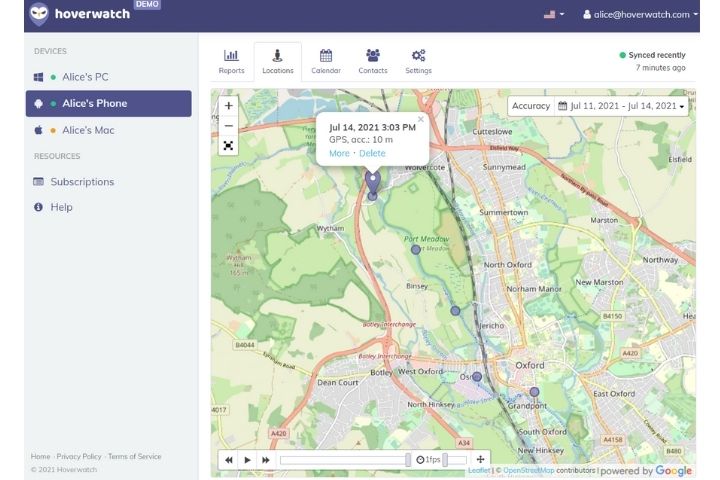This screenshot has height=480, width=720.
Task: Click the selected location pin marker
Action: (x=373, y=181)
